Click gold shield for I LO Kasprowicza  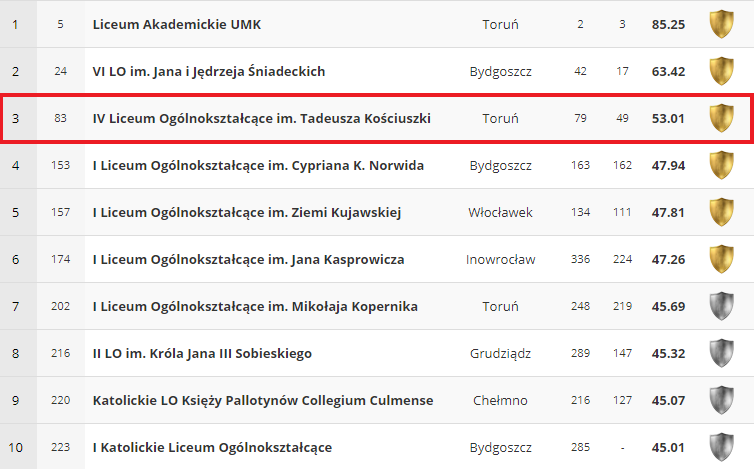[721, 259]
